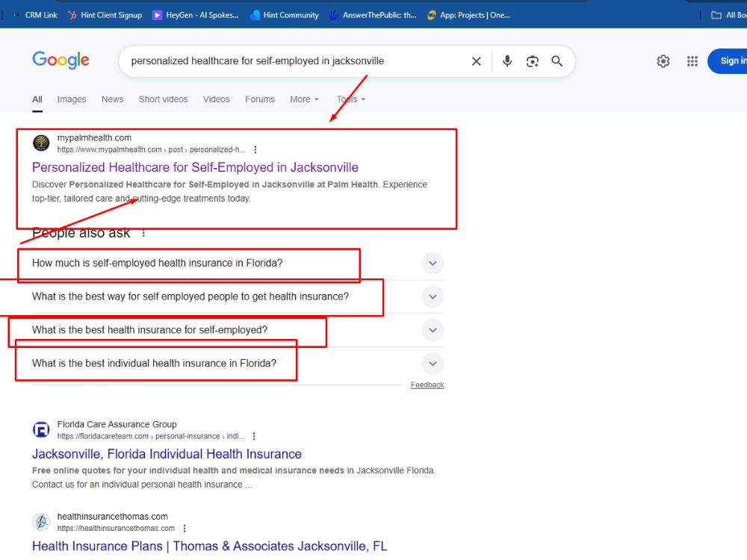
Task: Open three-dot menu for healthinsurancethomas.com result
Action: pos(185,528)
